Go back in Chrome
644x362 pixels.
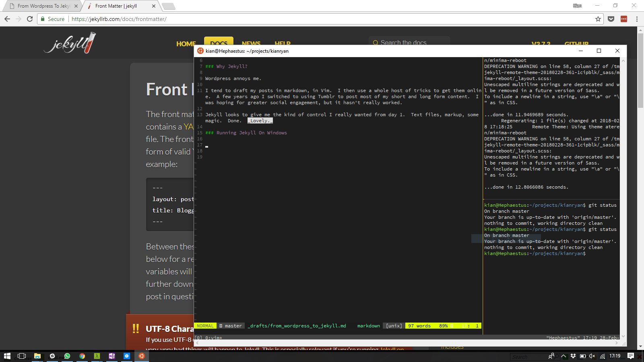pyautogui.click(x=7, y=19)
